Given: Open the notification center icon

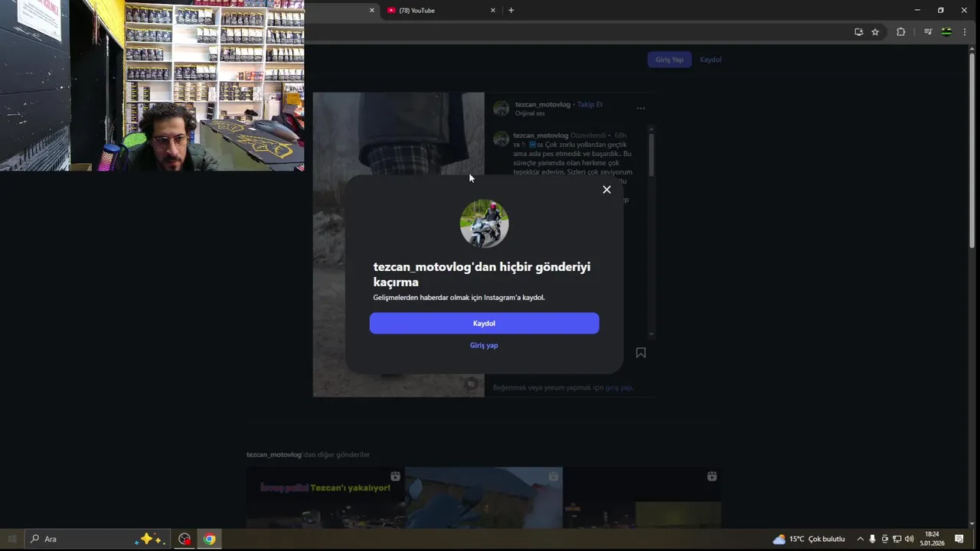Looking at the screenshot, I should (959, 539).
